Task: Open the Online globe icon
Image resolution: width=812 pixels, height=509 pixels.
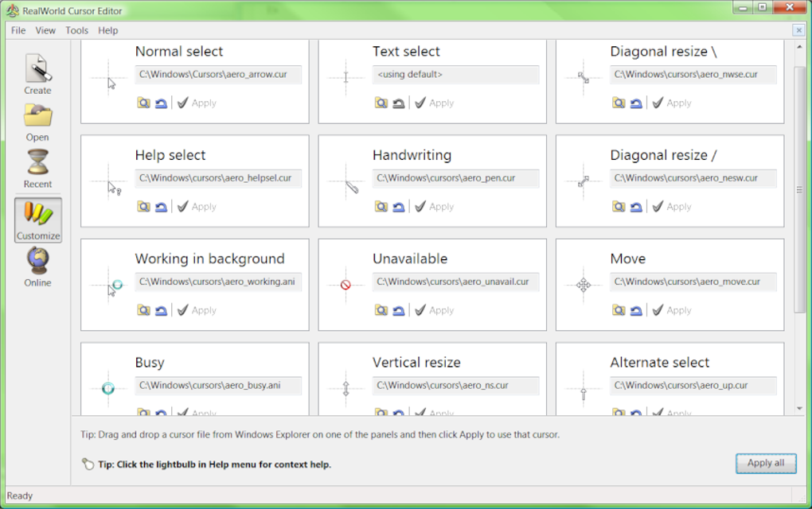Action: (37, 267)
